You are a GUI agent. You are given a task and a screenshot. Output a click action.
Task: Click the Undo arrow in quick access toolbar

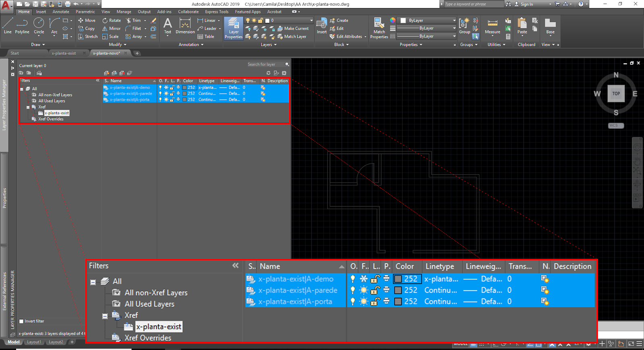click(76, 4)
